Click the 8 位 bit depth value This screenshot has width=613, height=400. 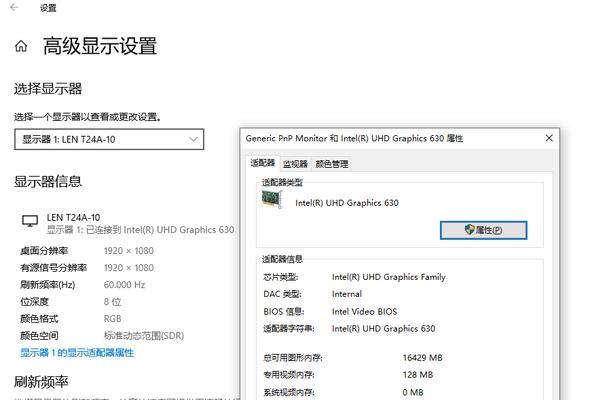(x=113, y=302)
